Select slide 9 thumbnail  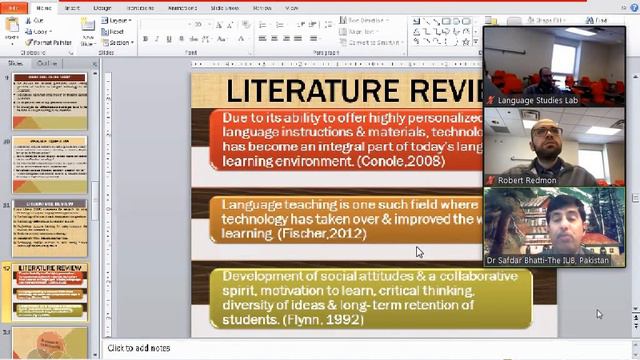50,102
